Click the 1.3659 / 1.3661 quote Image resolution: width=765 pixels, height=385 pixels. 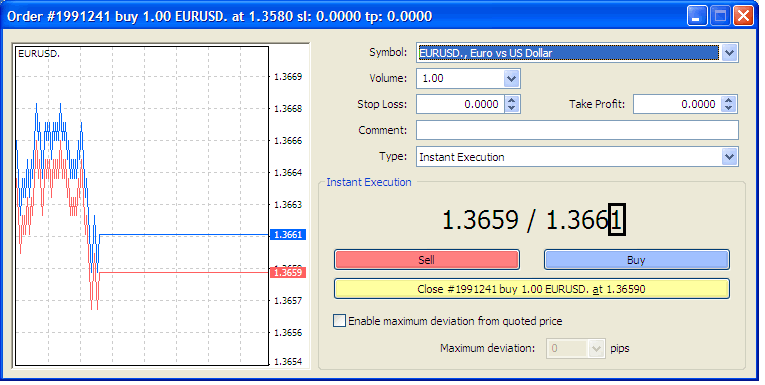click(x=533, y=220)
